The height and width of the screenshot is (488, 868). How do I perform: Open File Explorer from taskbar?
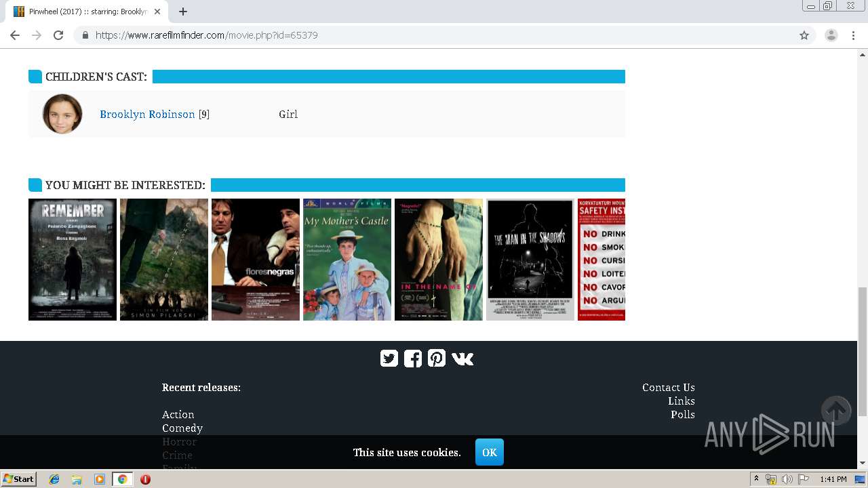(x=77, y=479)
